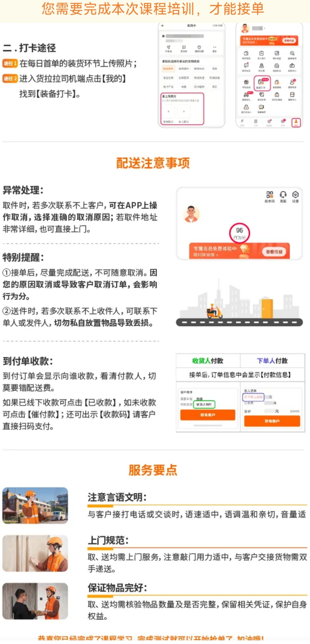This screenshot has width=310, height=644.
Task: Click the 遇到问题 question mark icon
Action: click(199, 49)
